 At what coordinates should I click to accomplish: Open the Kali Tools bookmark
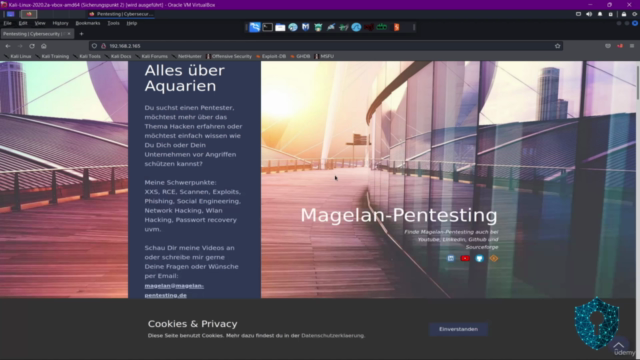click(87, 56)
